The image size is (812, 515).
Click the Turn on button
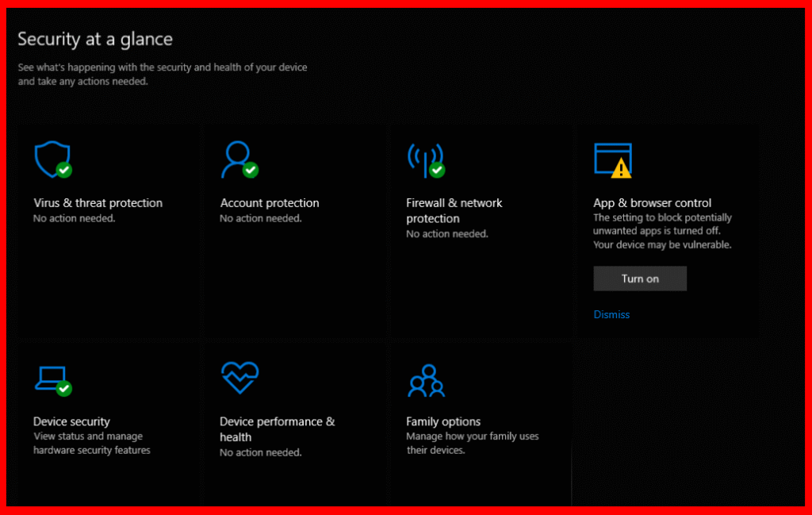640,279
